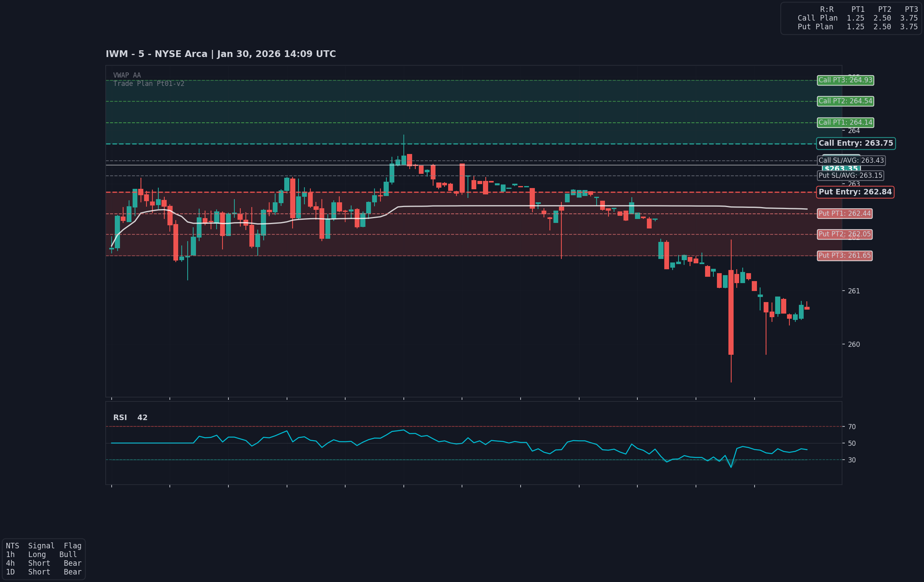Viewport: 924px width, 582px height.
Task: Select the Put PT1: 262.44 price label
Action: coord(844,214)
